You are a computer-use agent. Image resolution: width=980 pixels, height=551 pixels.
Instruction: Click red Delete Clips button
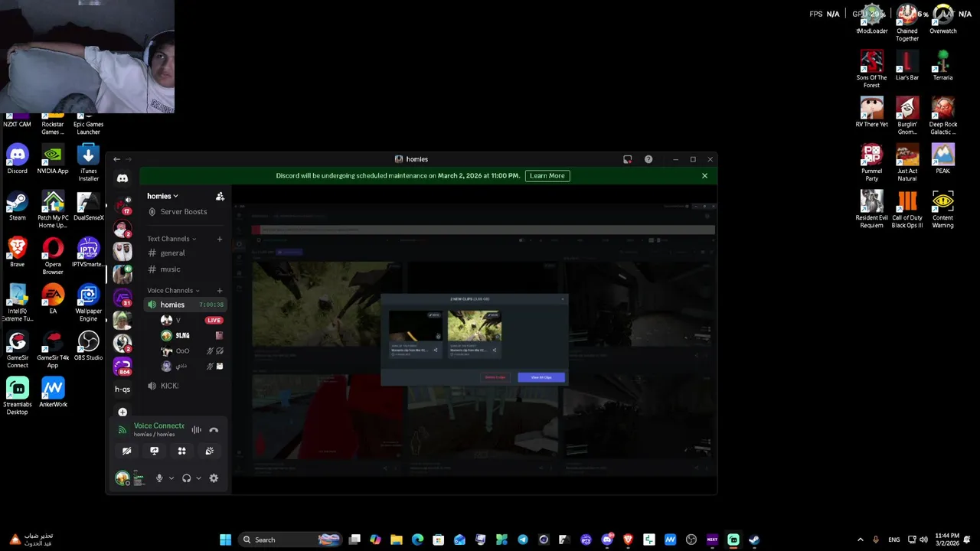pos(495,377)
